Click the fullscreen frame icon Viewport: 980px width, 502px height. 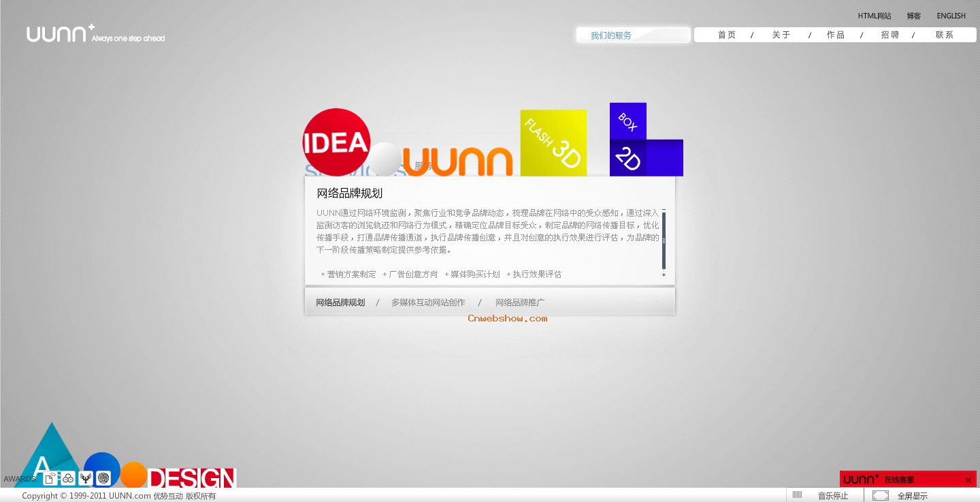pos(881,496)
